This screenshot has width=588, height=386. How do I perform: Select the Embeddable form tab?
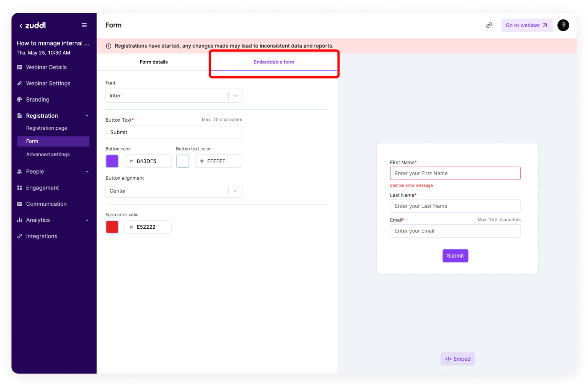click(x=274, y=62)
